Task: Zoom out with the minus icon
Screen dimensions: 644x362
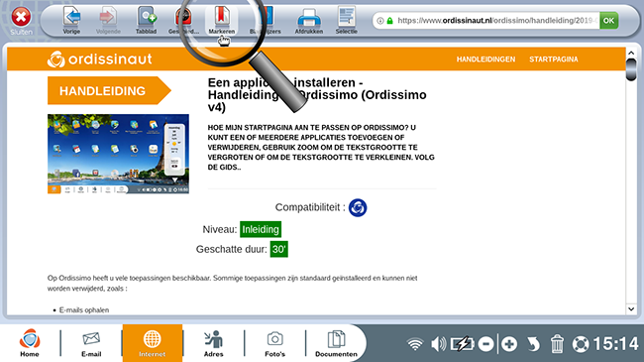Action: (485, 344)
